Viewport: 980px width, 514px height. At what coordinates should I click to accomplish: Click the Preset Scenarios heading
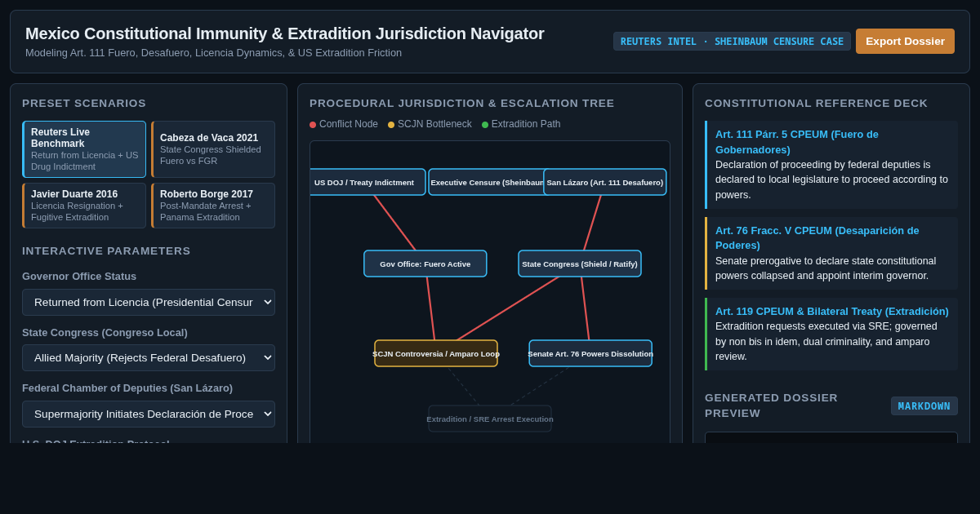[x=84, y=104]
